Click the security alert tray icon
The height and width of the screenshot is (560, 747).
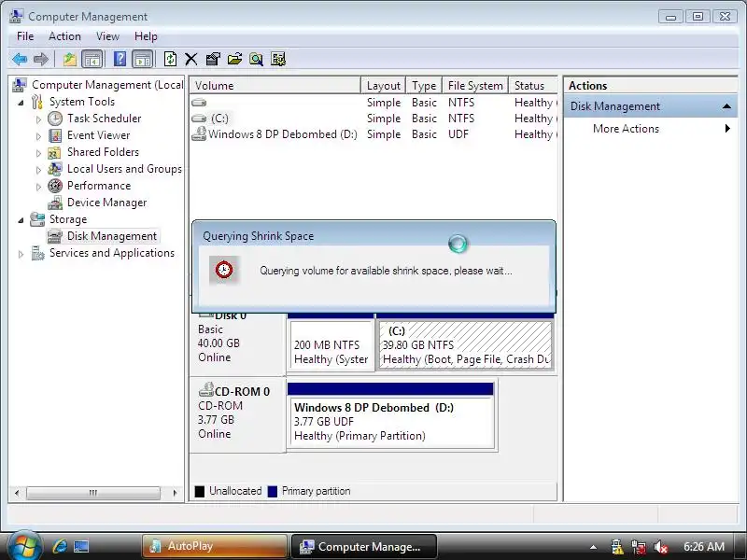(616, 547)
